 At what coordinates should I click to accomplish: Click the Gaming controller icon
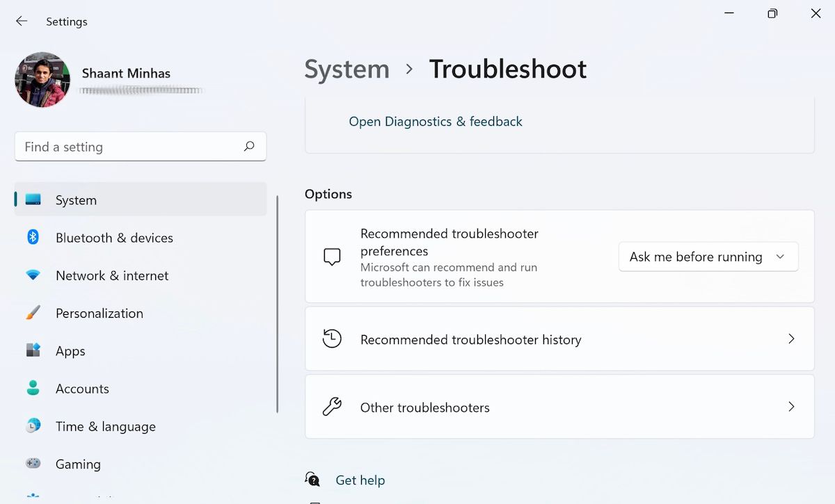pyautogui.click(x=33, y=464)
